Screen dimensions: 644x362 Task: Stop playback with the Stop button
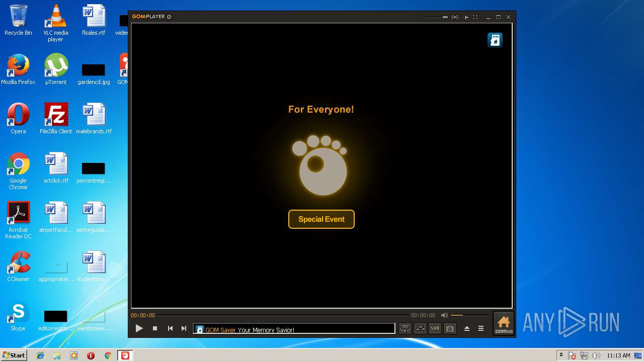155,328
